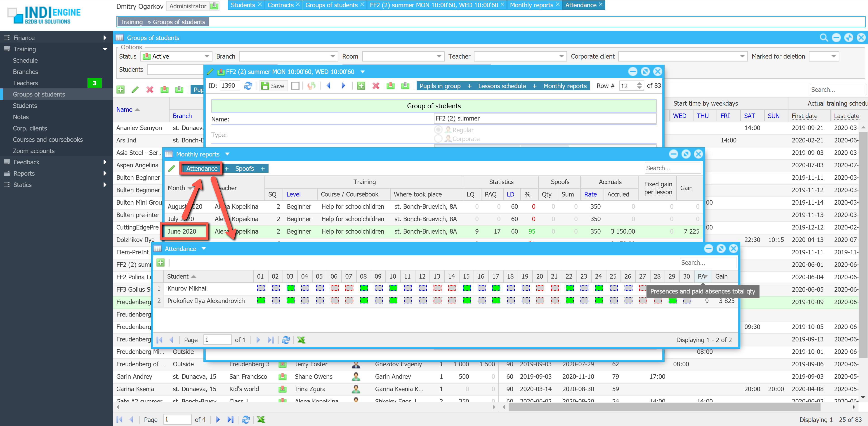Click the red delete X in the FF2 form toolbar

(376, 86)
